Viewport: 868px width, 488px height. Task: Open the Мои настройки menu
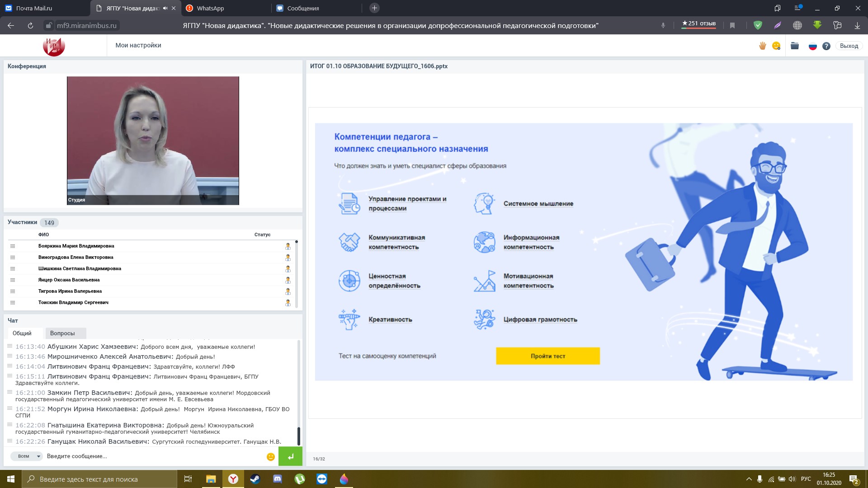(138, 45)
